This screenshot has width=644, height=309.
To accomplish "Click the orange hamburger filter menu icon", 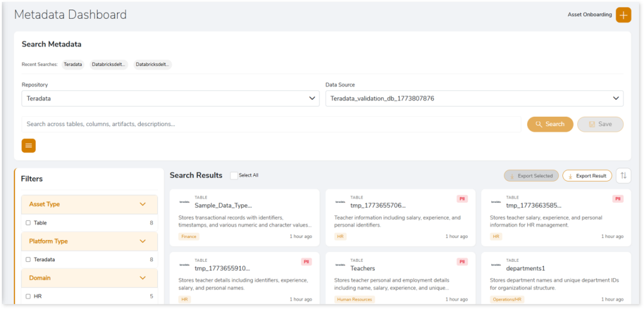I will 29,146.
